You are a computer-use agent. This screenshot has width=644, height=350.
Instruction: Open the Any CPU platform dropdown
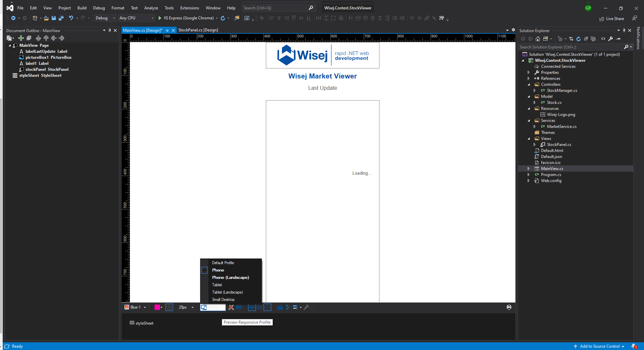pos(136,18)
